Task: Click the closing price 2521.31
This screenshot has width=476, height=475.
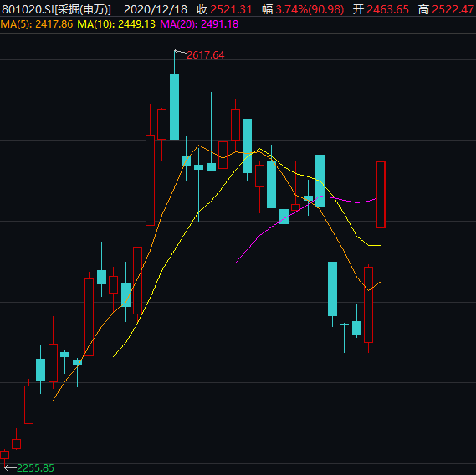Action: pos(231,9)
